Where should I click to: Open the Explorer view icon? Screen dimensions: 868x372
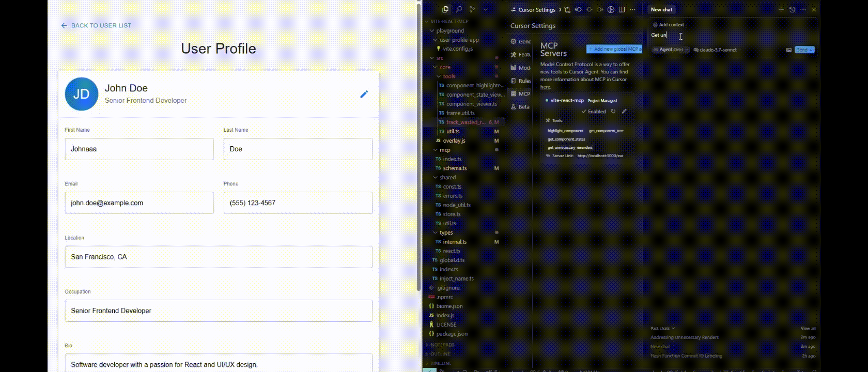tap(445, 9)
